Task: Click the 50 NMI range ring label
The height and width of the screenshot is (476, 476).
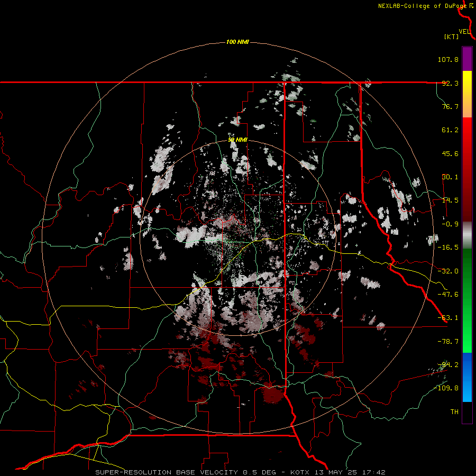Action: point(237,140)
